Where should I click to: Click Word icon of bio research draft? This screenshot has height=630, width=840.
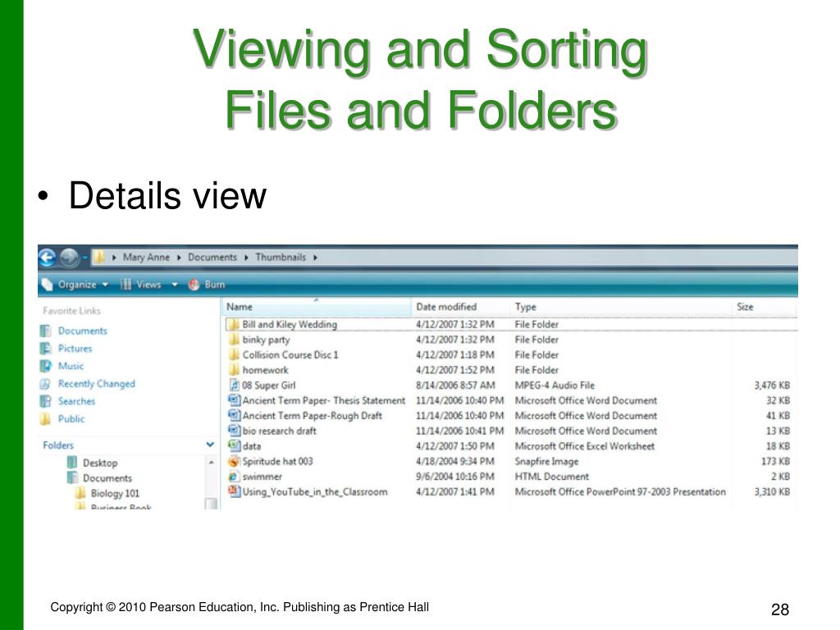[234, 430]
